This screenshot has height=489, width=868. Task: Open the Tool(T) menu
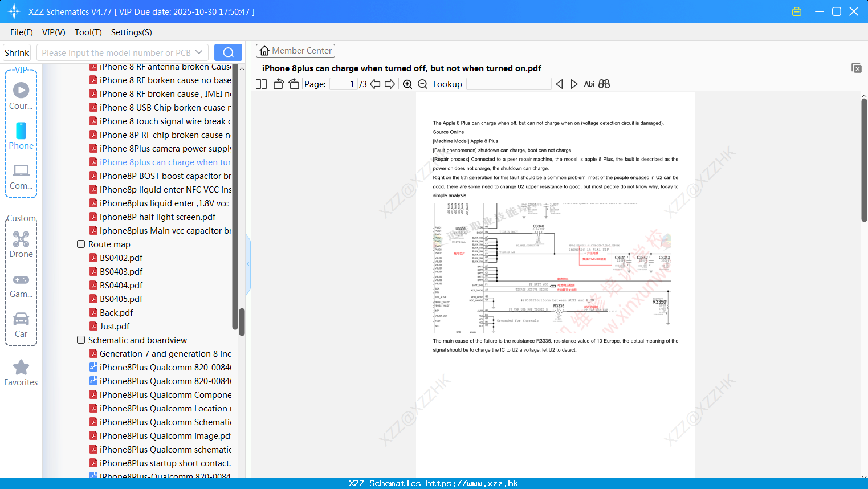tap(88, 32)
